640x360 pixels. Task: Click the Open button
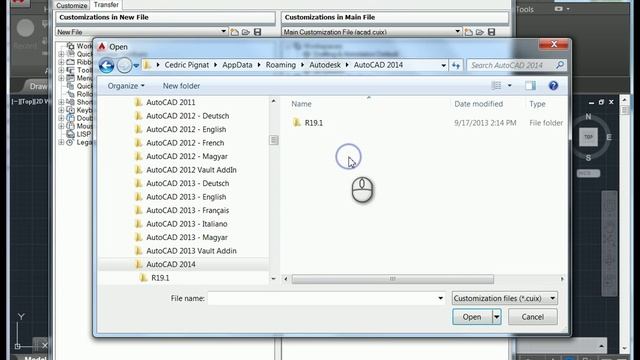tap(472, 317)
